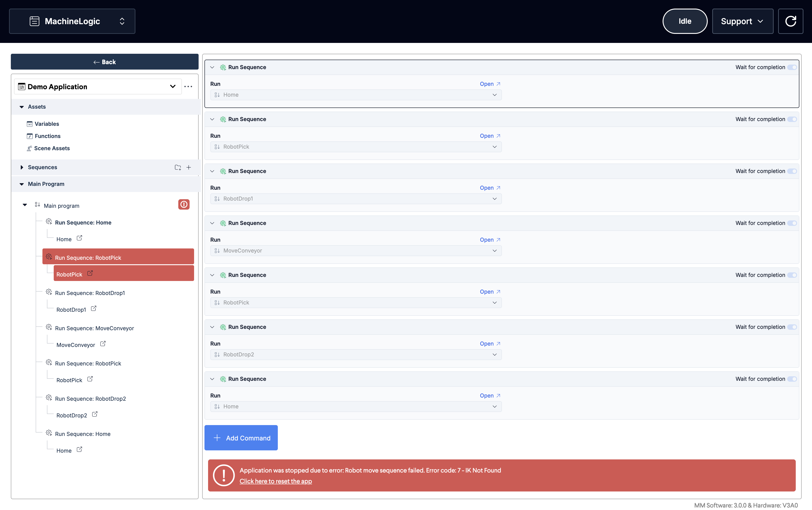The image size is (812, 510).
Task: Click Open link on the RobotDrop2 card
Action: pos(490,344)
